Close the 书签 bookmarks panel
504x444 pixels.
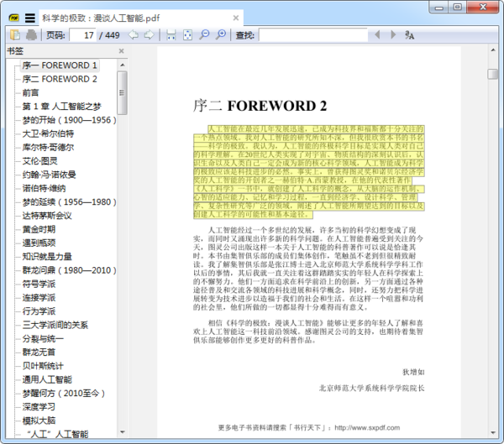(121, 51)
